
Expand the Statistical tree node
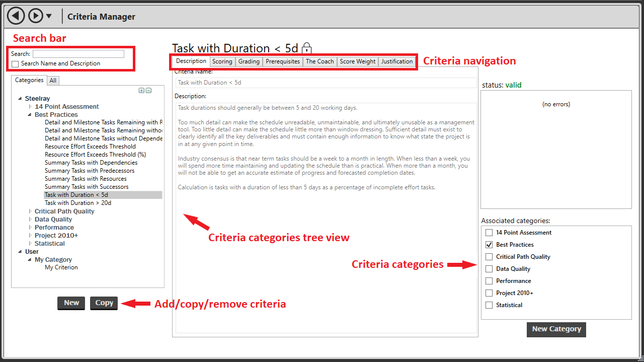30,244
